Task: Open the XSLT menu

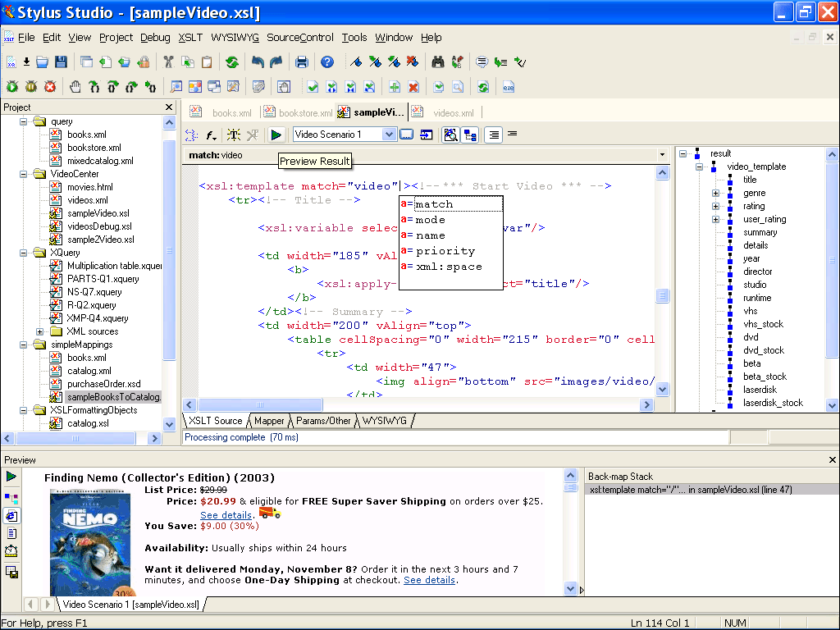Action: point(189,37)
